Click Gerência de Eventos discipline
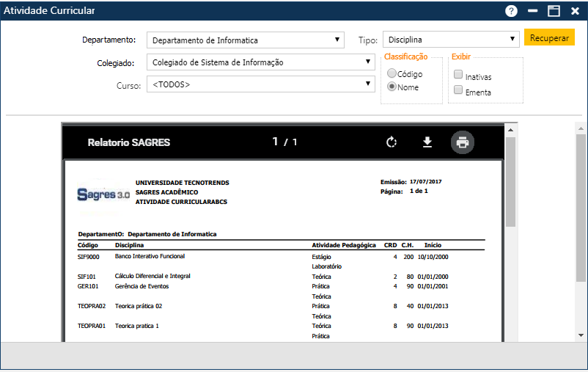Screen dimensions: 588x372 click(142, 286)
